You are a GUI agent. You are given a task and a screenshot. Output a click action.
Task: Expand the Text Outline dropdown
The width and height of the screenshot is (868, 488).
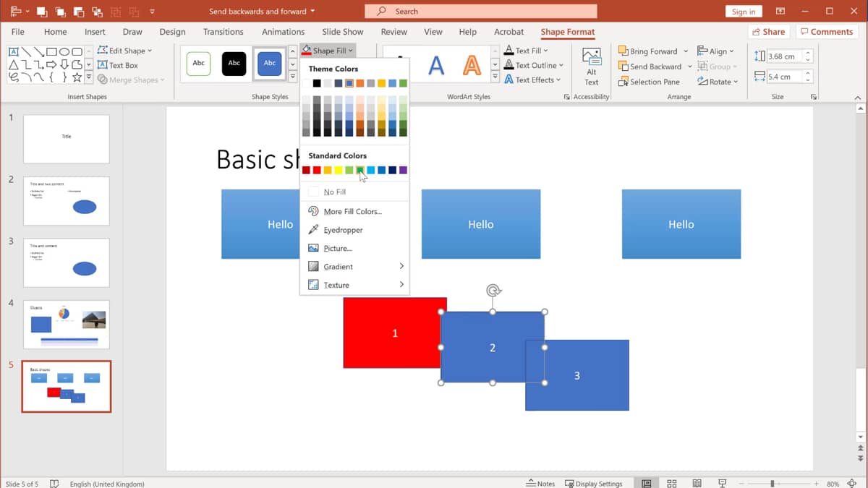tap(561, 65)
